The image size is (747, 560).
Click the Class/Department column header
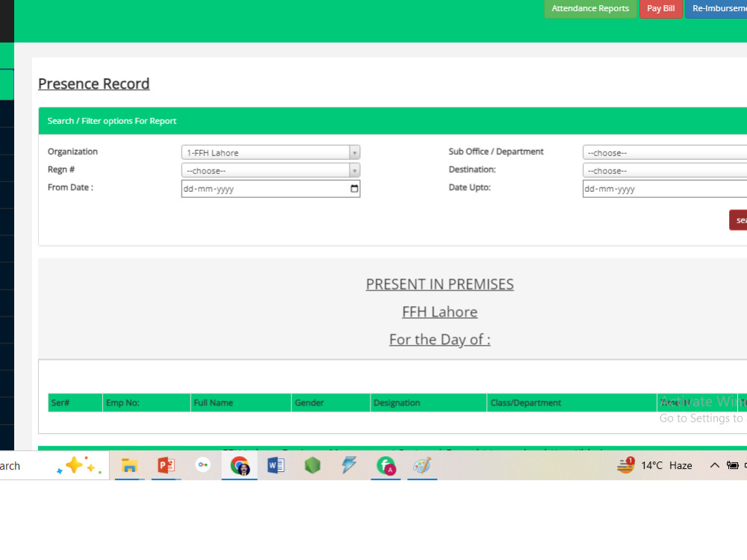click(571, 403)
